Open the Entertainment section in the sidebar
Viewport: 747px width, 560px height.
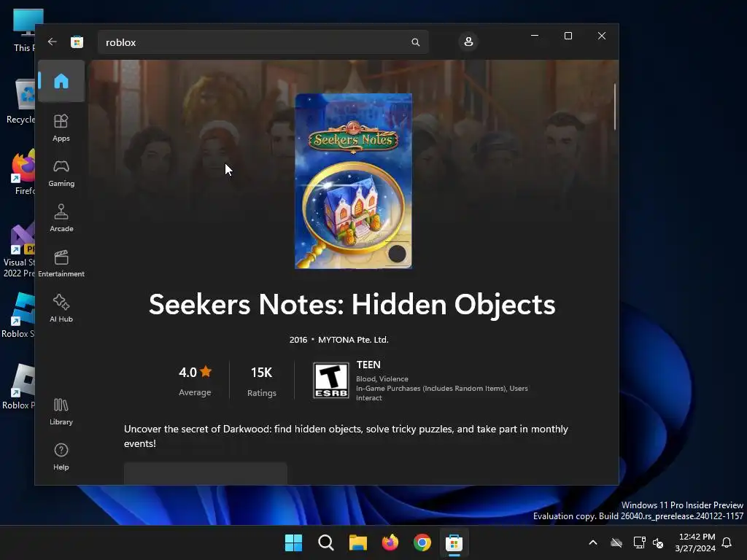[x=61, y=263]
